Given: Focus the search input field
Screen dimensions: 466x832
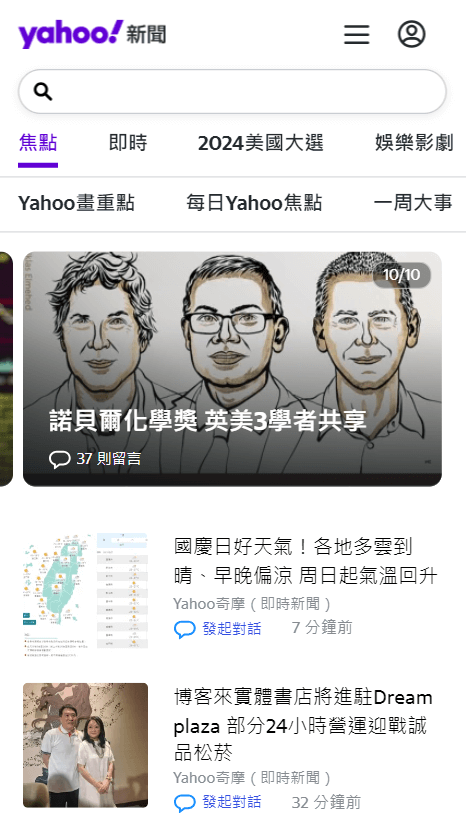Looking at the screenshot, I should [x=232, y=91].
